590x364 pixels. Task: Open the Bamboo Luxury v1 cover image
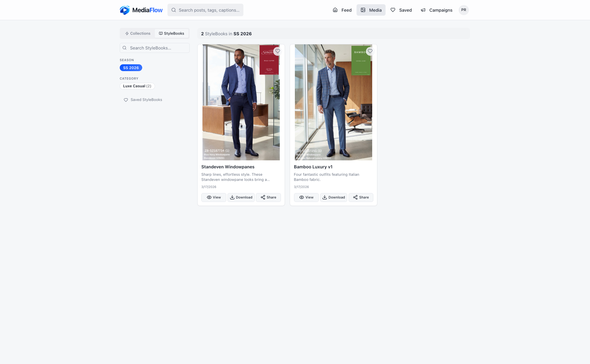click(334, 102)
